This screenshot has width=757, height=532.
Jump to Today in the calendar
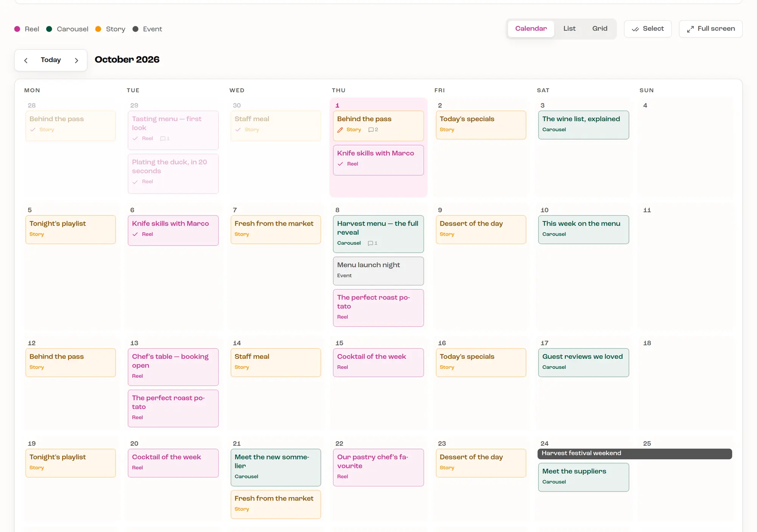51,60
